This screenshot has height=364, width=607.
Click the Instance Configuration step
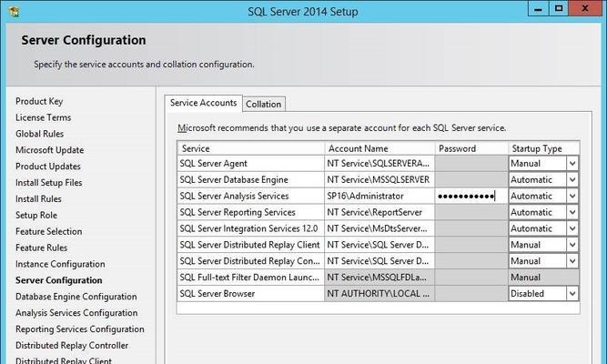click(x=60, y=264)
